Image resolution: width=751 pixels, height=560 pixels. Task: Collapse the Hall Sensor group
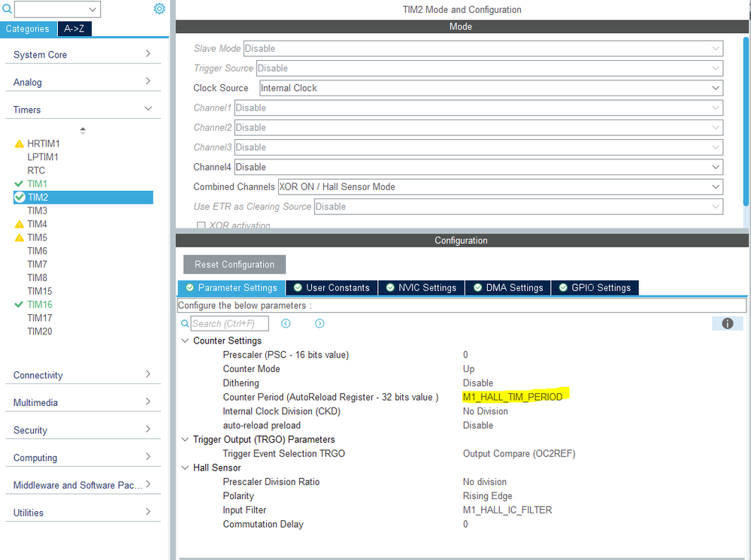tap(185, 468)
